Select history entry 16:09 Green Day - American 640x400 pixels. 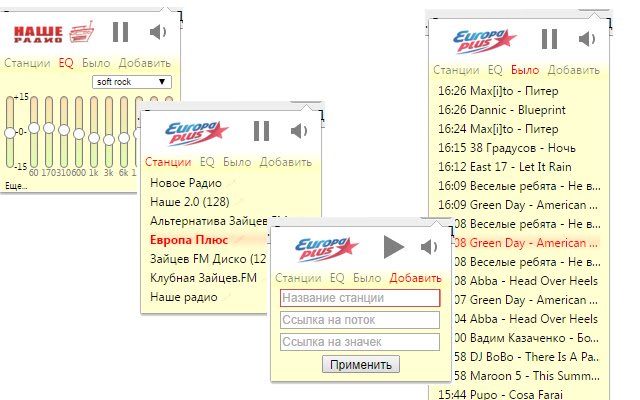point(518,205)
